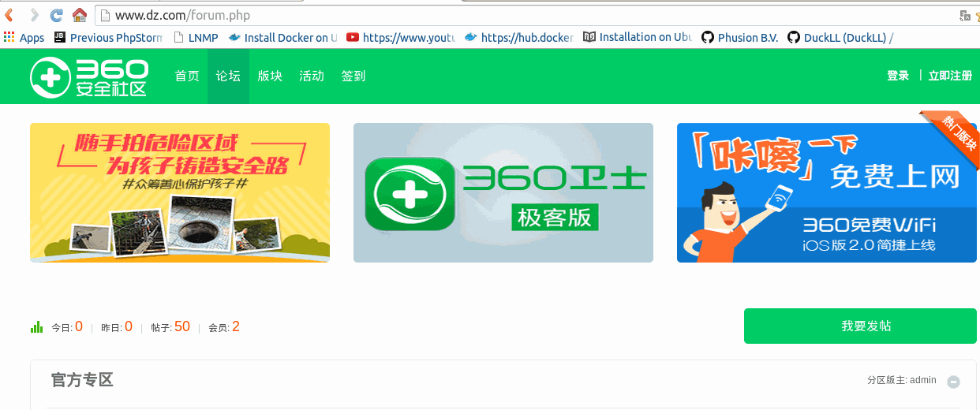Viewport: 980px width, 410px height.
Task: Open the 活动 navigation item
Action: 312,76
